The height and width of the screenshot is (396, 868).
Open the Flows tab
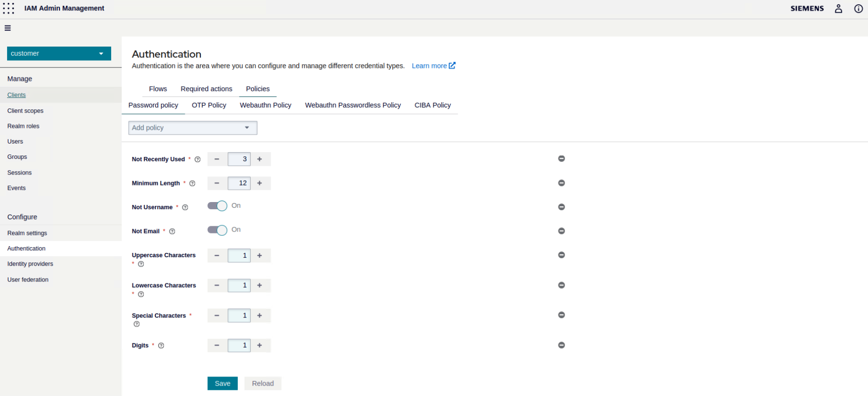(x=158, y=89)
